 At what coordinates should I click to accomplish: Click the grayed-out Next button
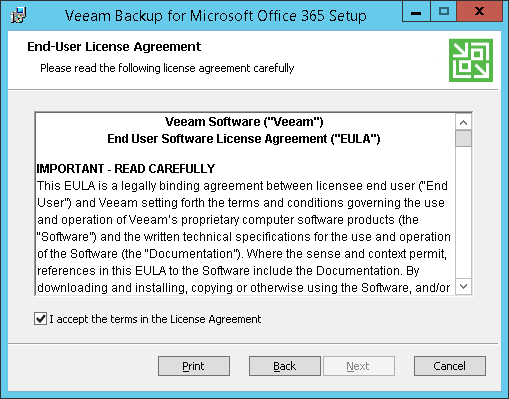click(359, 366)
